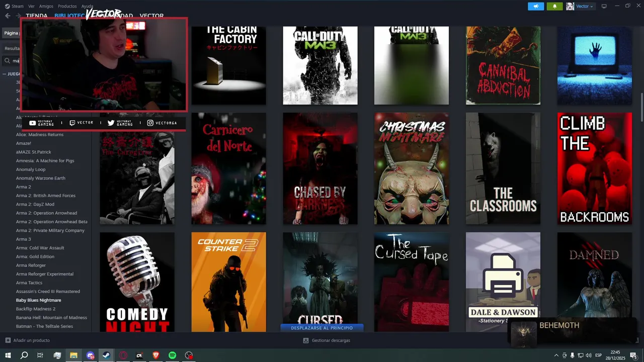Image resolution: width=644 pixels, height=362 pixels.
Task: Select Amnesia: A Machine for Pigs
Action: 45,161
